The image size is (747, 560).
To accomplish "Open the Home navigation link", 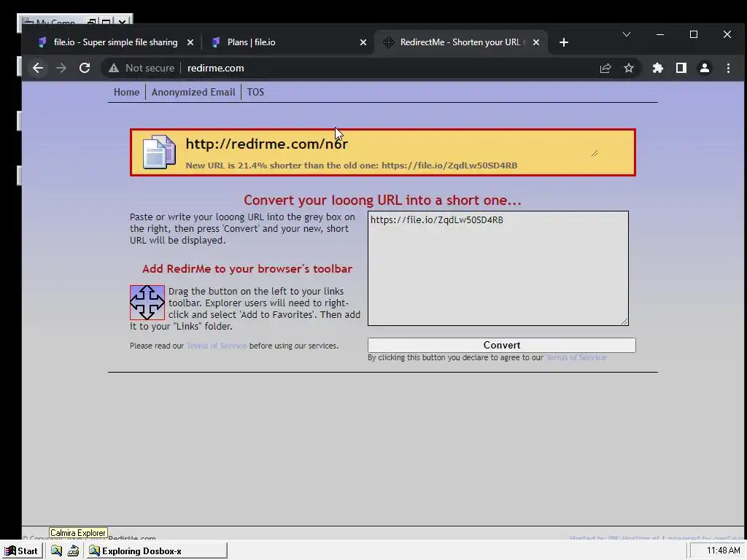I will (x=127, y=93).
